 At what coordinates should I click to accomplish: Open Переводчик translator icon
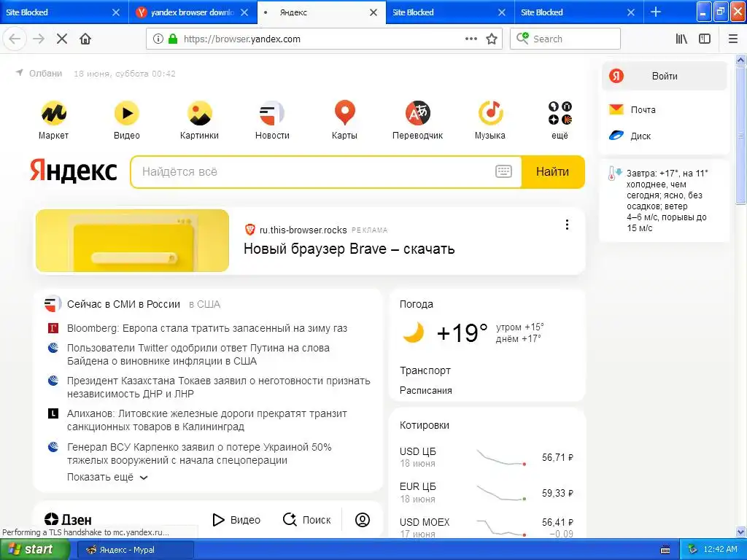[418, 113]
